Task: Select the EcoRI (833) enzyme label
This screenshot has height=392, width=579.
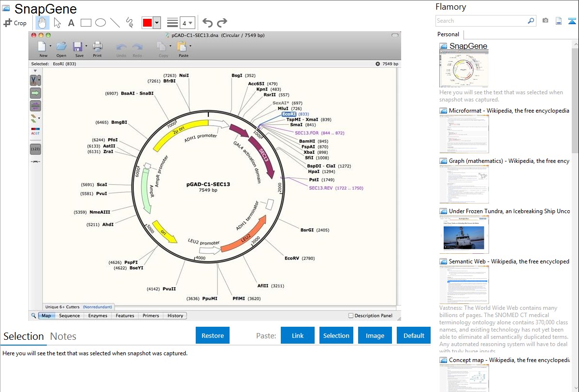Action: pyautogui.click(x=295, y=114)
